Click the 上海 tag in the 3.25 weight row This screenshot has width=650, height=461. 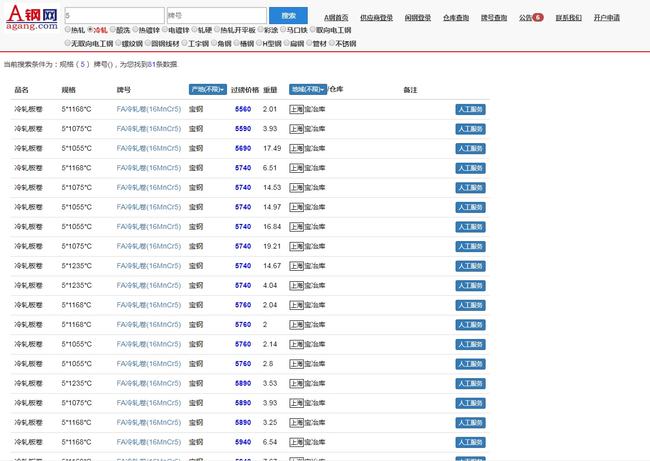[x=296, y=422]
